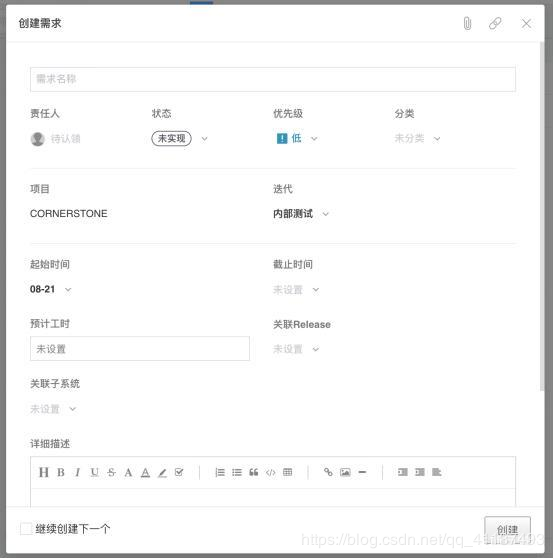Click the 未实现 status badge
The image size is (554, 558).
pyautogui.click(x=172, y=138)
